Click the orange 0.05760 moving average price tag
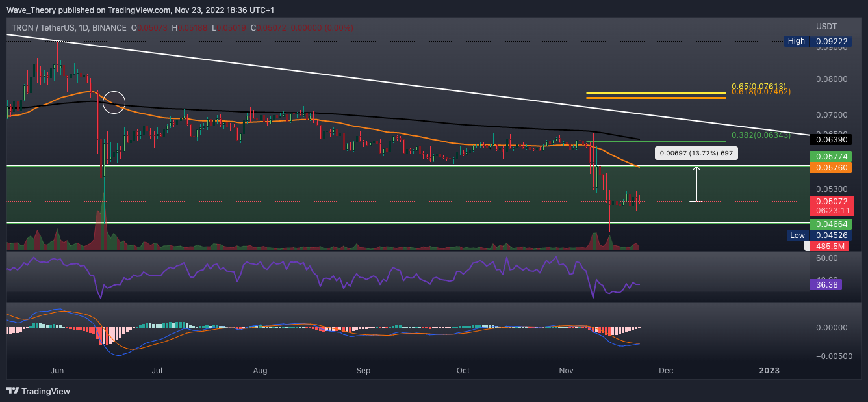The width and height of the screenshot is (868, 402). coord(831,168)
